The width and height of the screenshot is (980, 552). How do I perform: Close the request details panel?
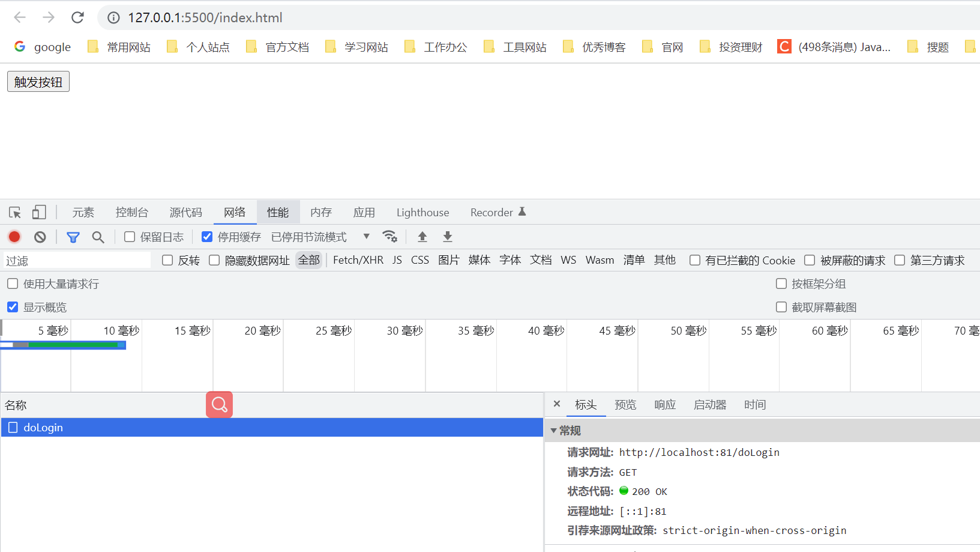[x=557, y=404]
